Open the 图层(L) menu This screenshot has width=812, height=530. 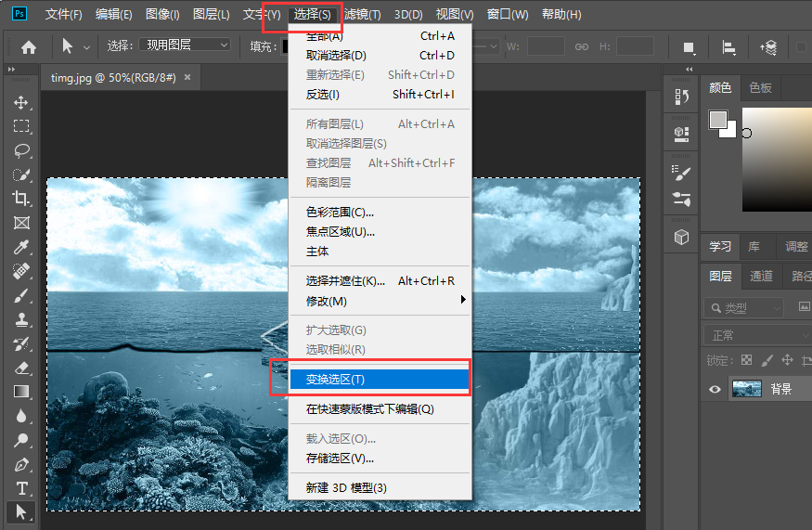[x=211, y=15]
